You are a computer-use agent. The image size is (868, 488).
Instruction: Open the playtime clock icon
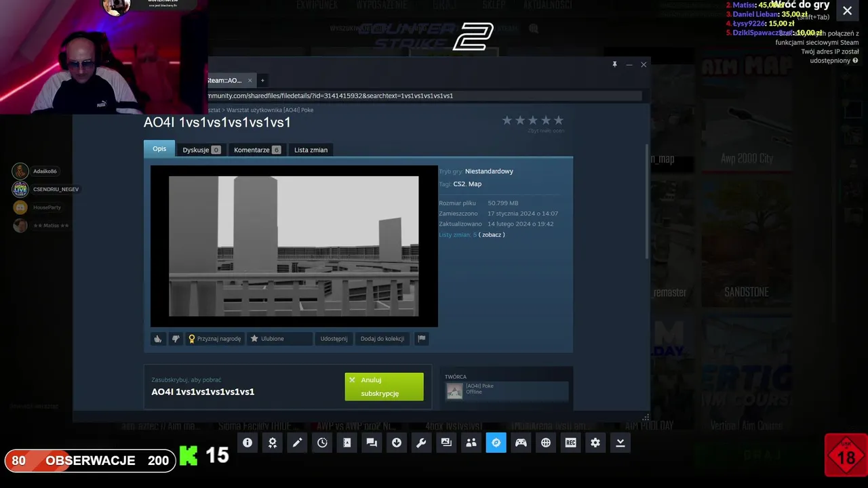pos(322,443)
